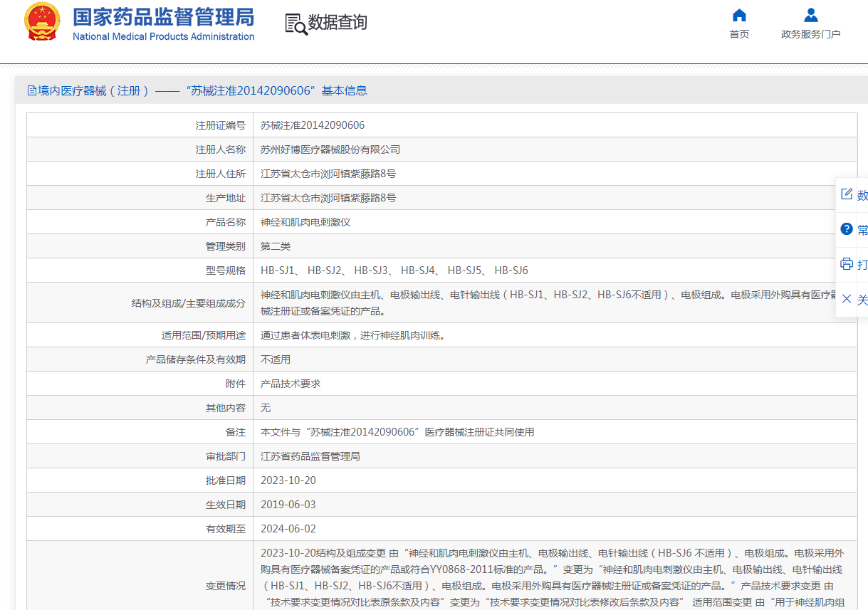Click 江苏省药品监督管理局 approval department
Viewport: 868px width, 610px height.
[x=310, y=456]
